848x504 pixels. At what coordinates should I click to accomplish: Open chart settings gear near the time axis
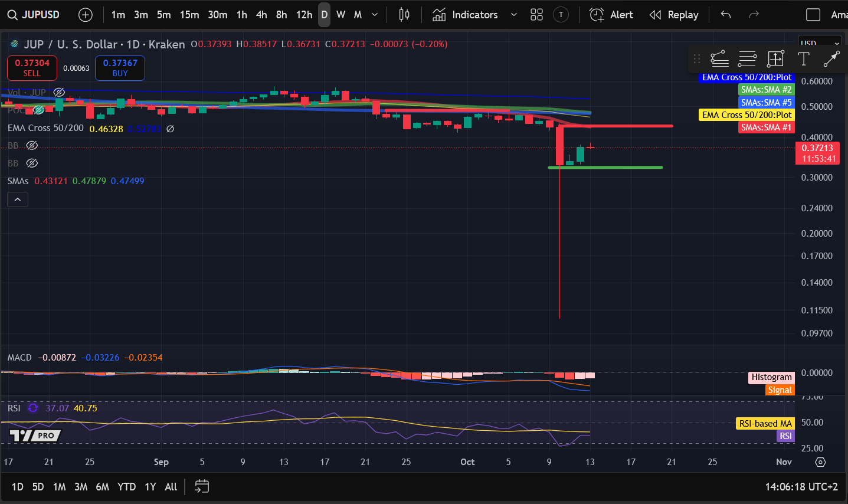click(820, 462)
